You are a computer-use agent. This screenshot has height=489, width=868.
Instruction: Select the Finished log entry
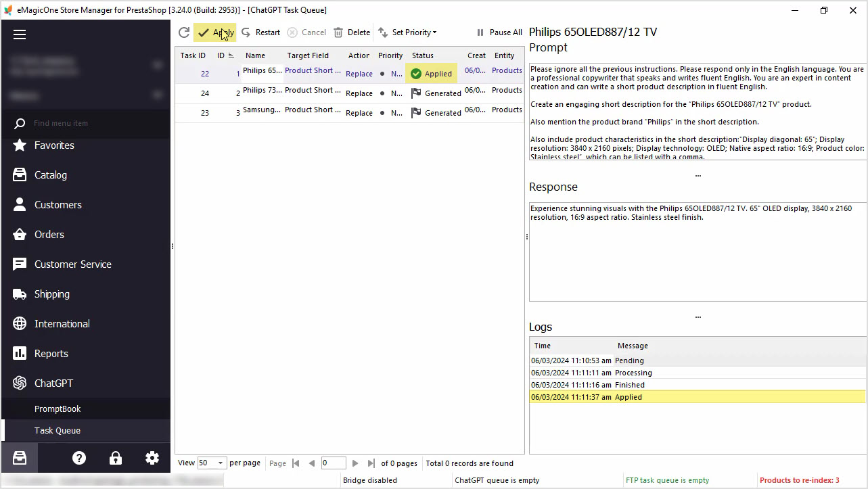698,385
